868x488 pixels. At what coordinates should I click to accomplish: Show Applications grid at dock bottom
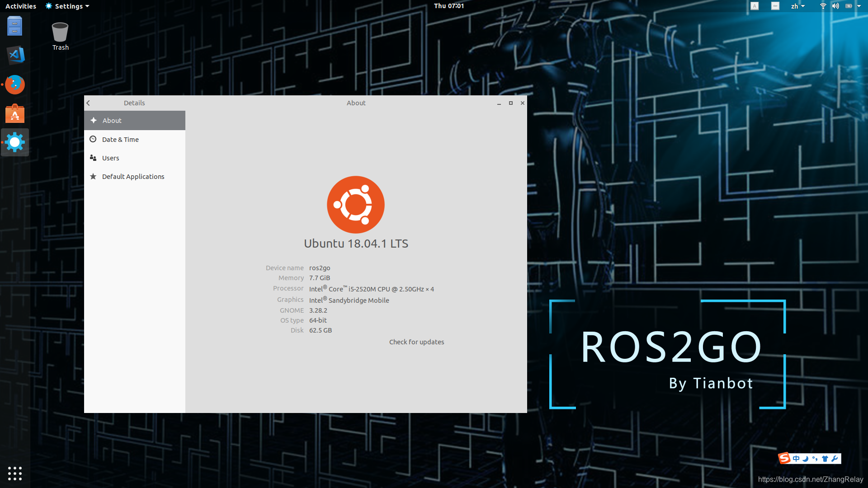15,473
